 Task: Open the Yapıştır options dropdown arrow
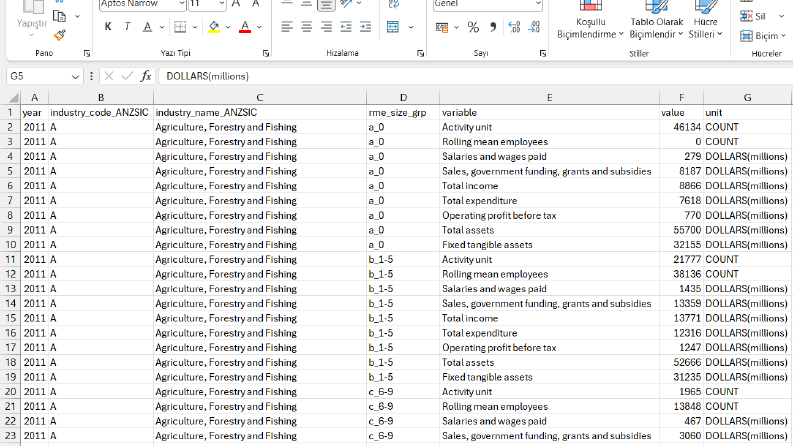(31, 35)
